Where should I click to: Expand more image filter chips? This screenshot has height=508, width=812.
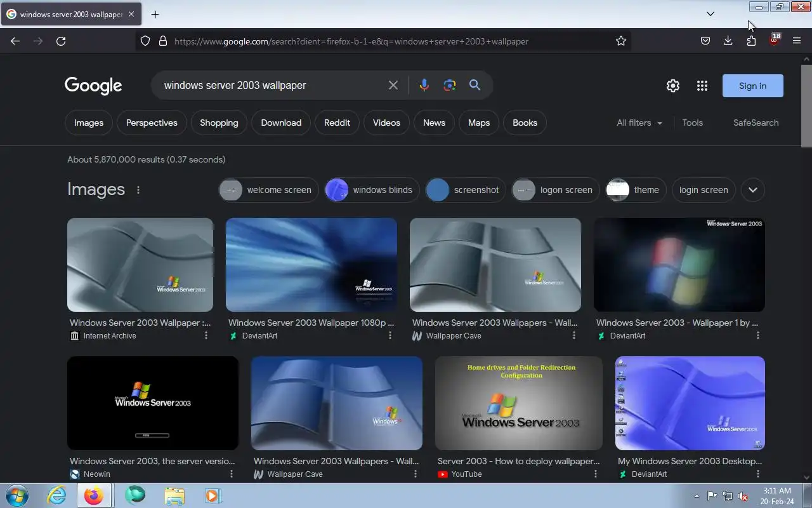pos(753,190)
